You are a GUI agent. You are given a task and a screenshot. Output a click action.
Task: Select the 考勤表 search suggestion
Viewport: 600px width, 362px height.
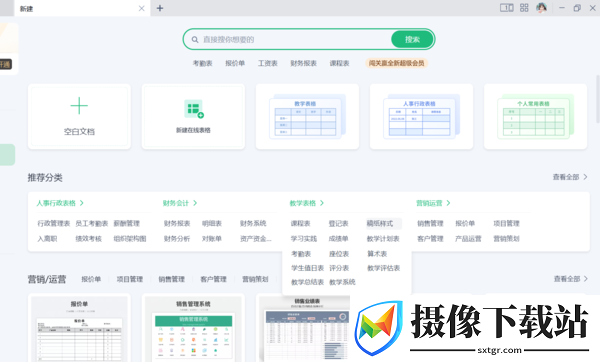202,63
